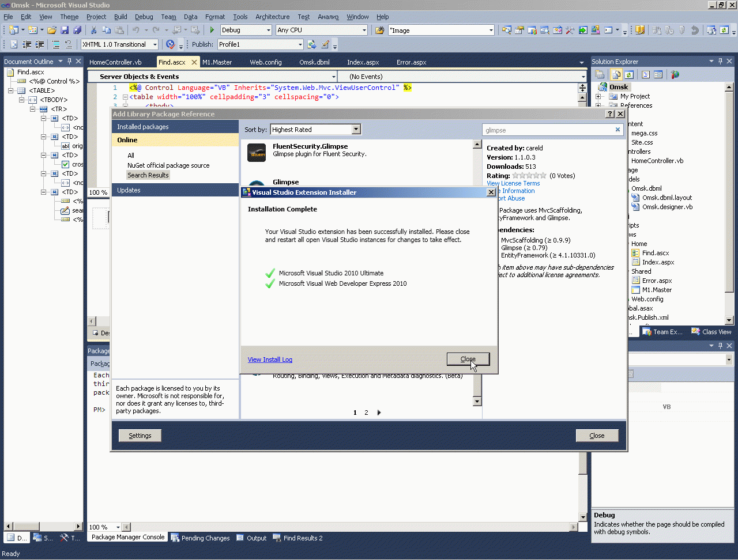Image resolution: width=738 pixels, height=560 pixels.
Task: Open Properties from the Solution Explorer toolbar
Action: pos(600,74)
